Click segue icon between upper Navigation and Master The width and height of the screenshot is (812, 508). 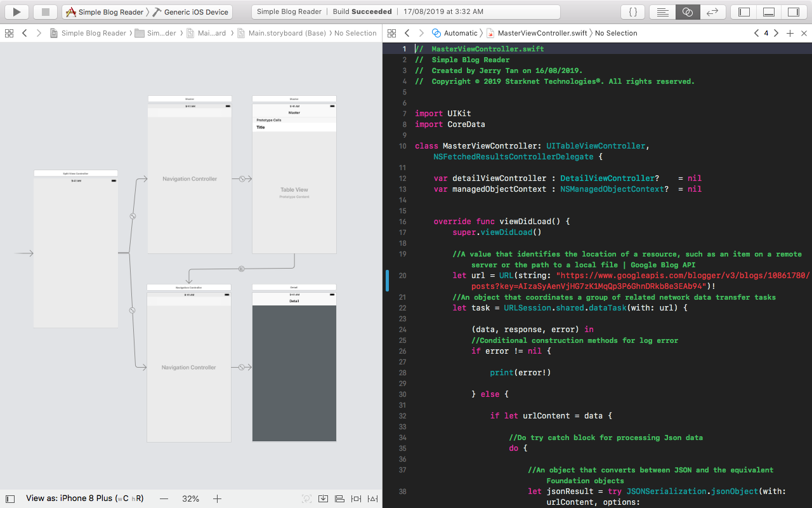(242, 179)
